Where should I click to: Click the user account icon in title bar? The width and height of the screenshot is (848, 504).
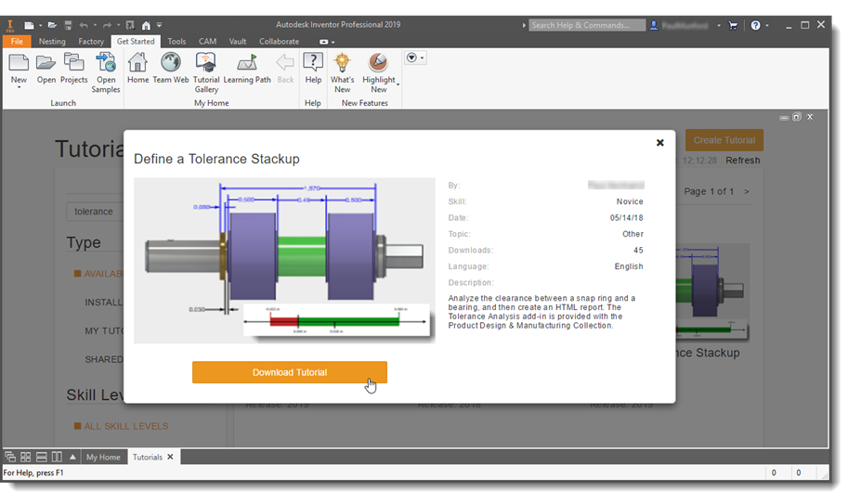[653, 25]
